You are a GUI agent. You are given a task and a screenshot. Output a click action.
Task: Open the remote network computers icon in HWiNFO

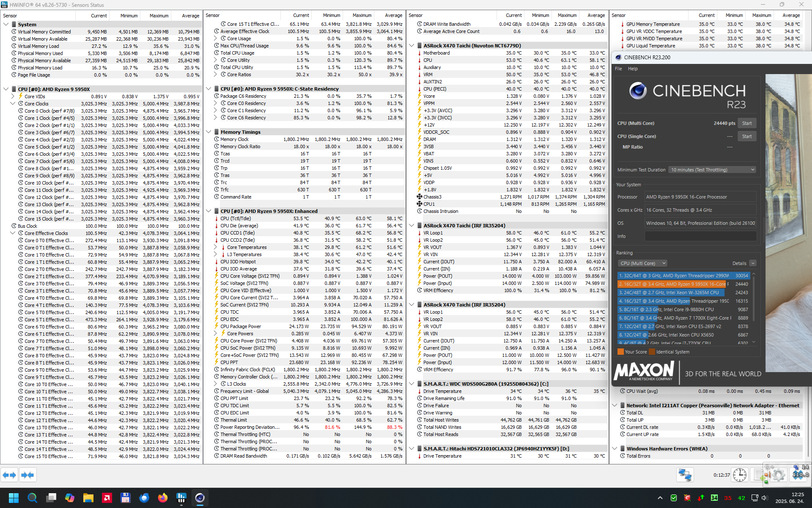tap(685, 475)
